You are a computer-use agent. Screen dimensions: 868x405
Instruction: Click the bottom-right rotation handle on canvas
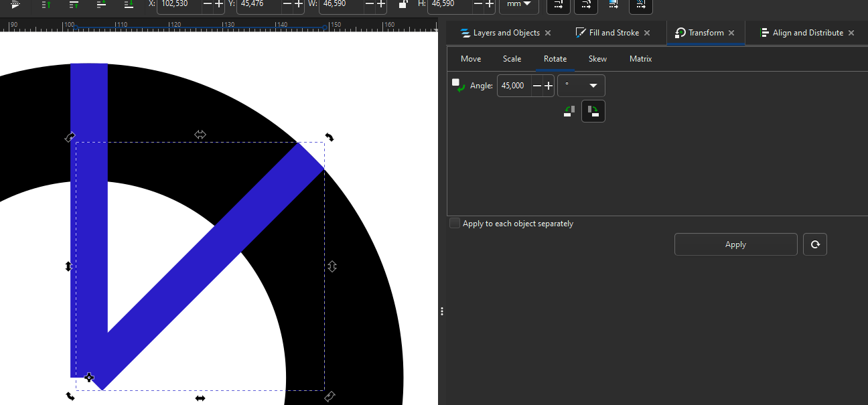click(330, 396)
